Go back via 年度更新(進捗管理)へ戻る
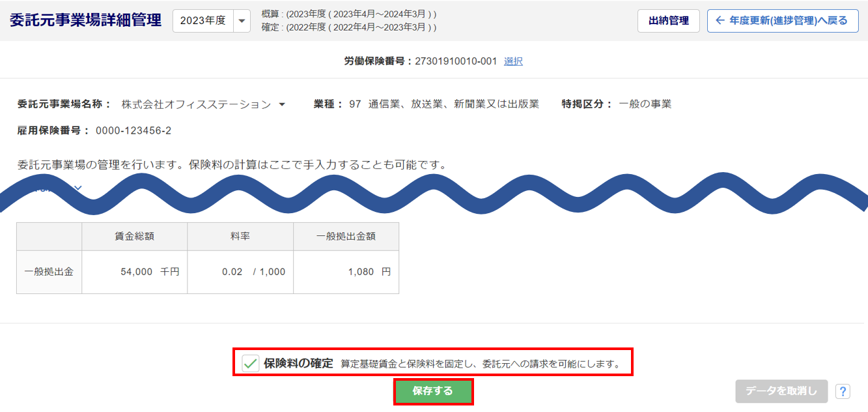 (x=783, y=21)
